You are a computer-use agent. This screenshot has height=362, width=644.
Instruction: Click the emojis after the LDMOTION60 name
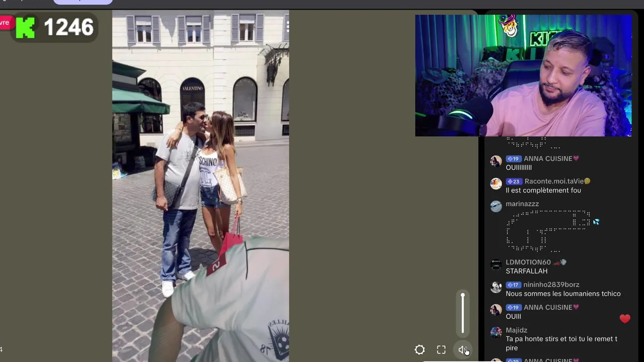point(560,262)
